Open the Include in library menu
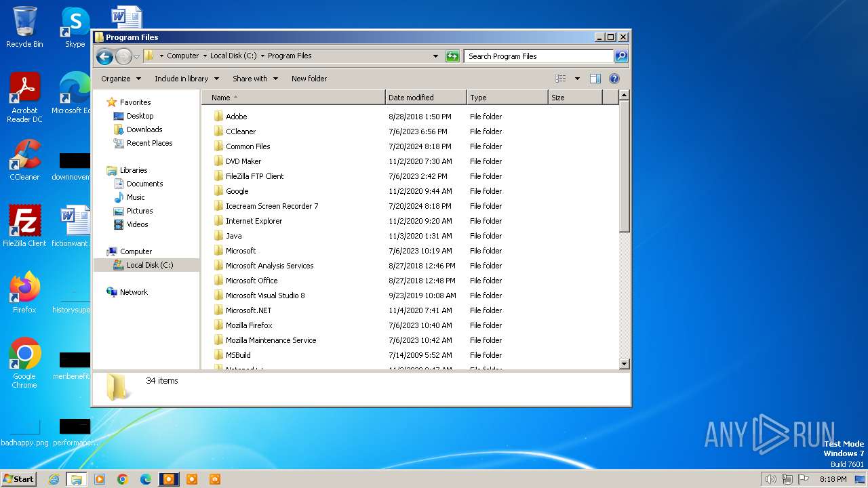This screenshot has width=868, height=488. click(x=186, y=79)
